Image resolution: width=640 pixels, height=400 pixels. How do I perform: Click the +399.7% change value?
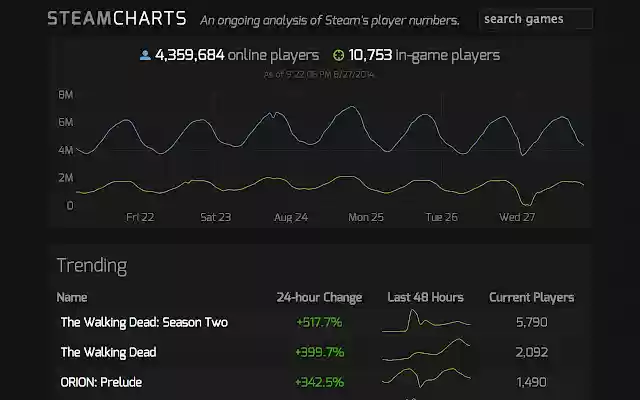pyautogui.click(x=319, y=352)
